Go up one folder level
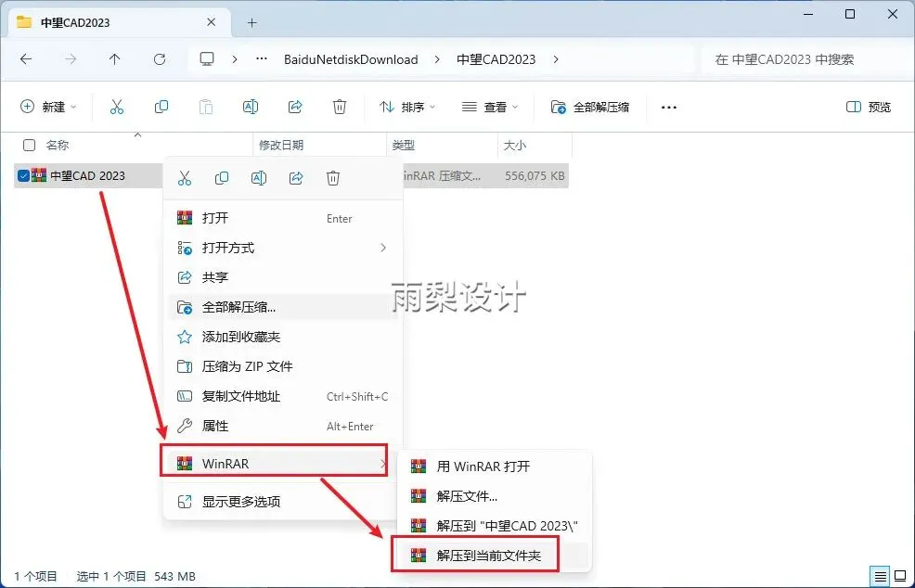915x588 pixels. tap(114, 59)
